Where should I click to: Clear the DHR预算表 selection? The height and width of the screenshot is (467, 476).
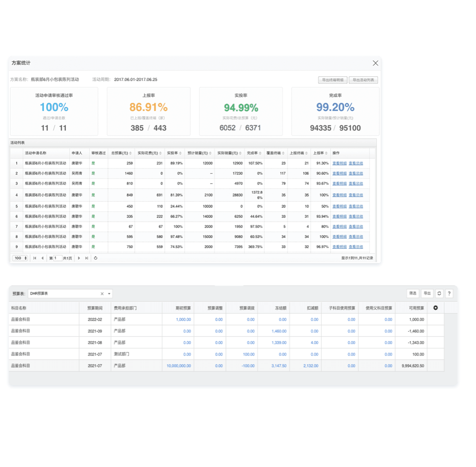pyautogui.click(x=102, y=294)
